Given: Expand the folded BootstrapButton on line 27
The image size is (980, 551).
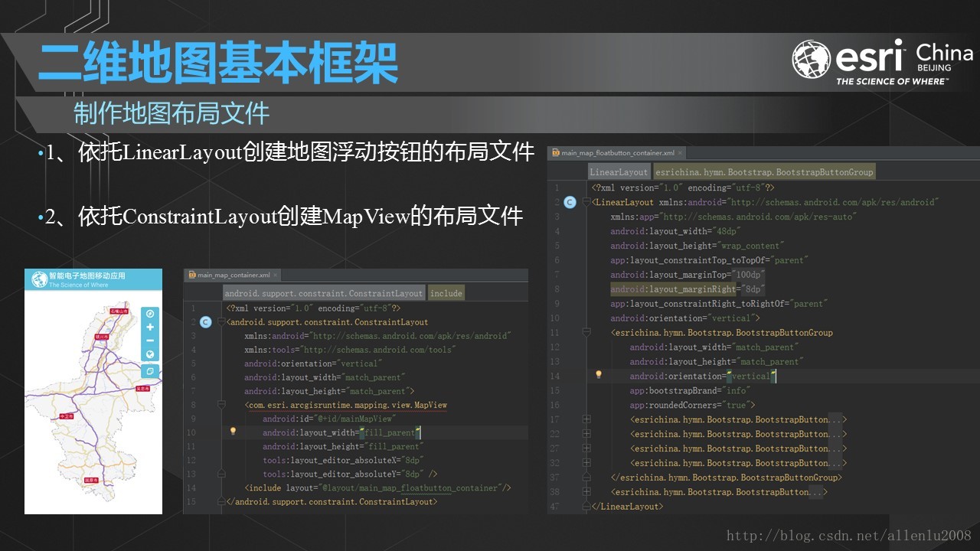Looking at the screenshot, I should coord(586,448).
